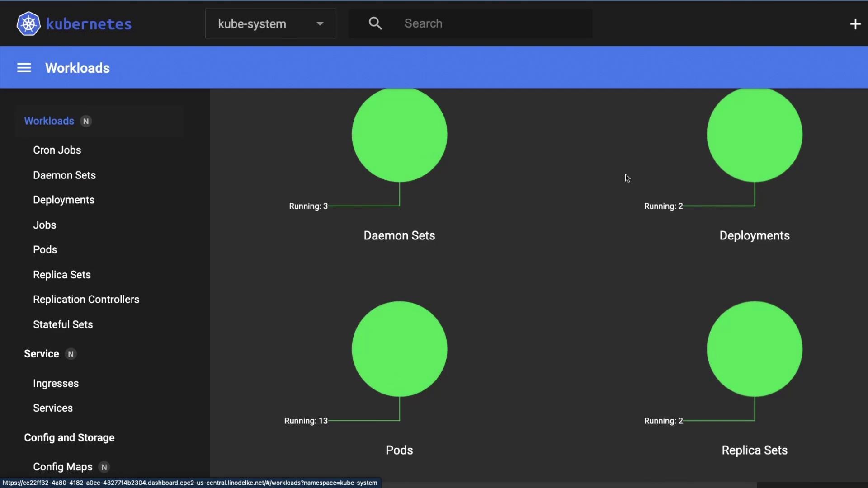Click the kubernetes title text link
Screen dimensions: 868x488
tap(89, 24)
